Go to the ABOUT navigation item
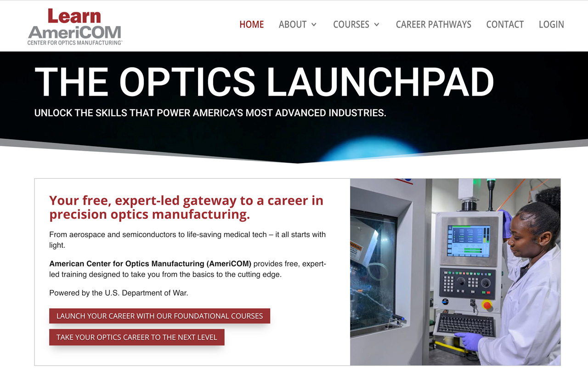Screen dimensions: 588x380 point(293,24)
